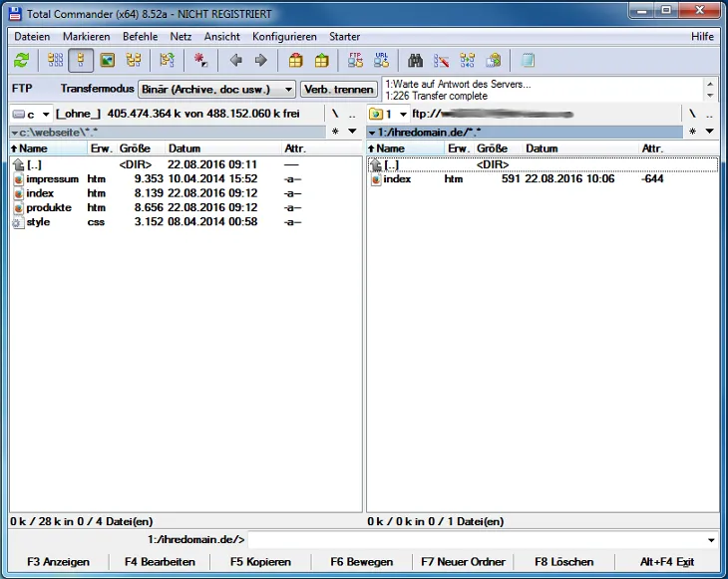Open right panel directory history arrow
The height and width of the screenshot is (579, 728).
pos(709,132)
